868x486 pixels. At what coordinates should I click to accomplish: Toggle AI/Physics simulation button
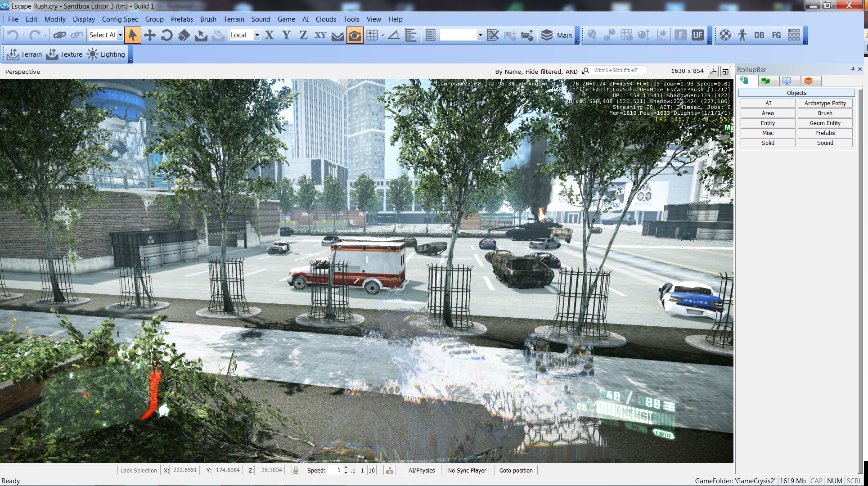pyautogui.click(x=422, y=470)
